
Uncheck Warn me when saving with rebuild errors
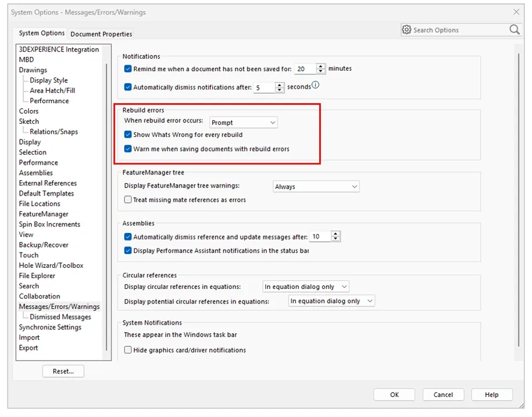click(x=127, y=149)
